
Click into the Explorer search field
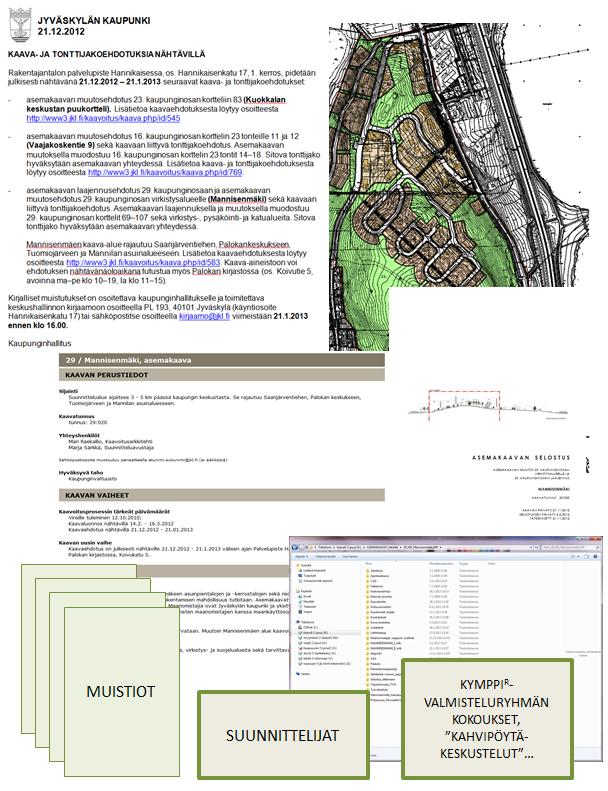click(x=570, y=547)
